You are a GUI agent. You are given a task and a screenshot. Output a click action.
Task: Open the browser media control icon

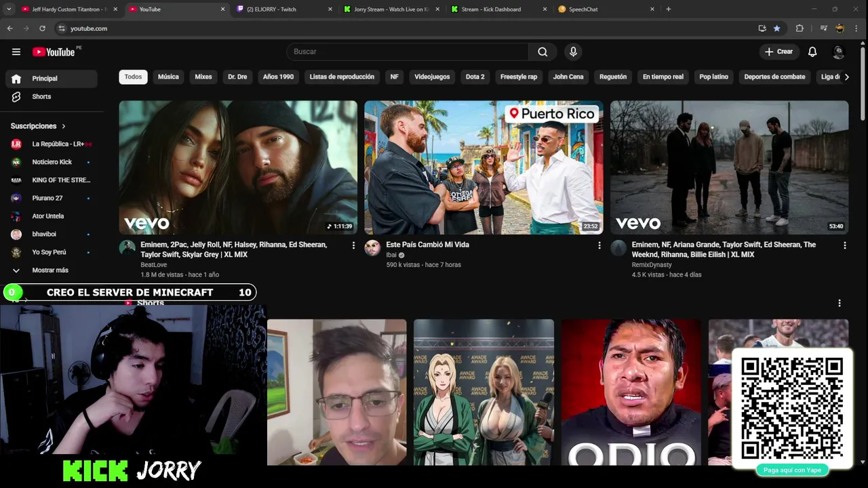[x=823, y=28]
